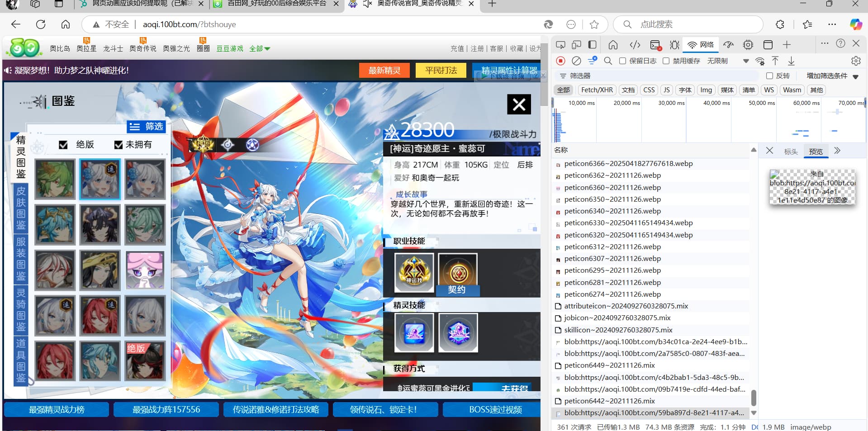Switch to the 标头 tab
The image size is (868, 431).
click(791, 152)
